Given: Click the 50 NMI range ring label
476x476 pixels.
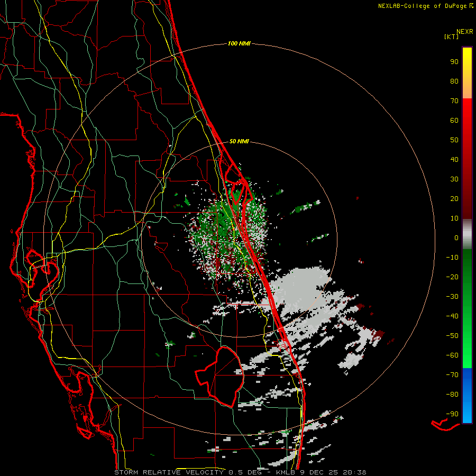Looking at the screenshot, I should (239, 141).
